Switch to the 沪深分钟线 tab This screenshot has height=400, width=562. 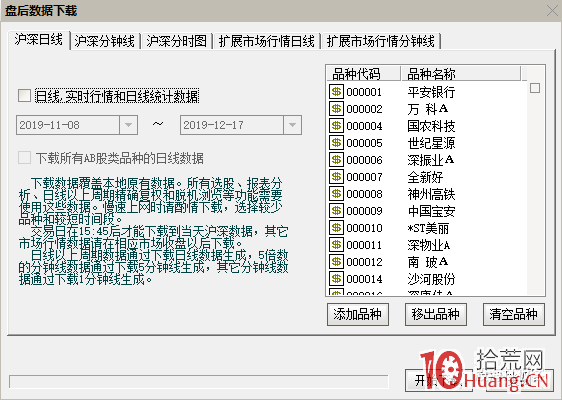[x=105, y=41]
